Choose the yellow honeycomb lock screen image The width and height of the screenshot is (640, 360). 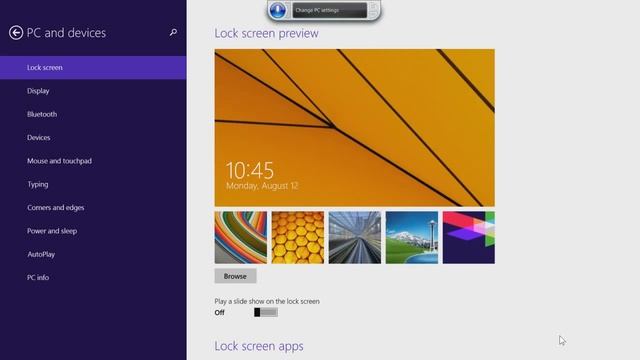[x=298, y=238]
